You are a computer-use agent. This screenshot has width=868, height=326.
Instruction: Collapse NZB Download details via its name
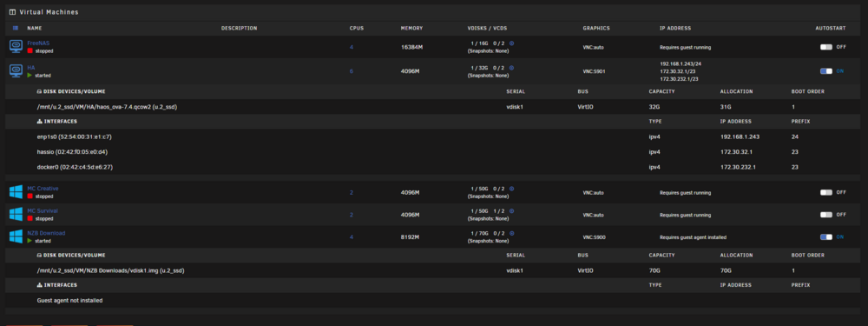[x=46, y=233]
